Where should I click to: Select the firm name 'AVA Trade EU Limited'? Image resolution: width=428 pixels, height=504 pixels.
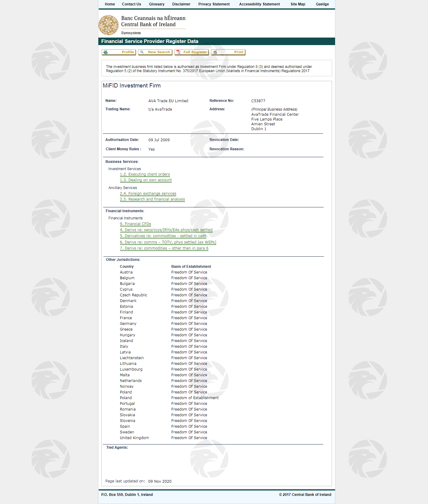(x=168, y=101)
